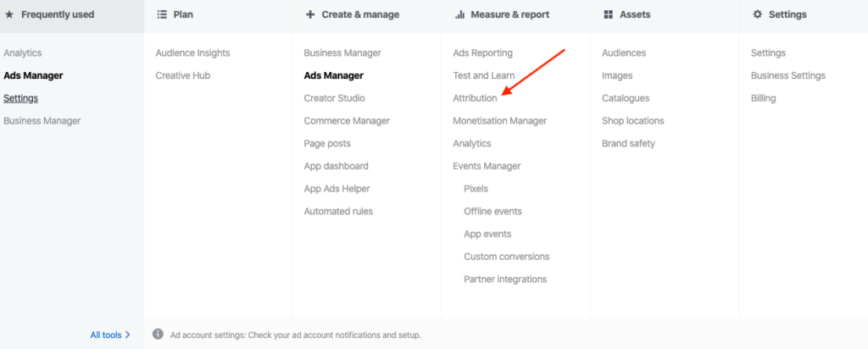Open Offline events
The image size is (868, 349).
492,212
